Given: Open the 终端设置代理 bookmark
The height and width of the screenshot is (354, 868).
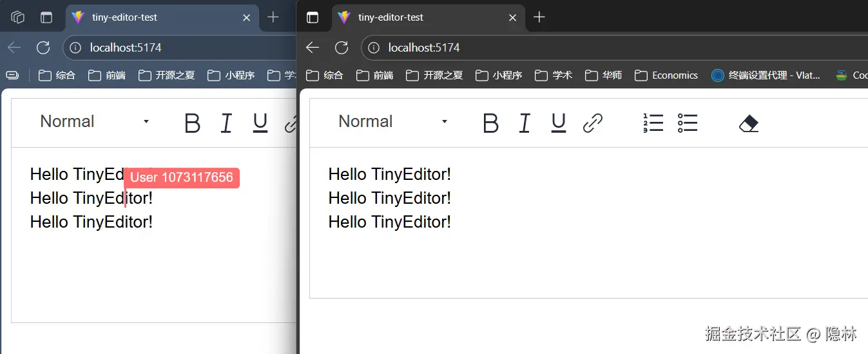Looking at the screenshot, I should (x=766, y=75).
